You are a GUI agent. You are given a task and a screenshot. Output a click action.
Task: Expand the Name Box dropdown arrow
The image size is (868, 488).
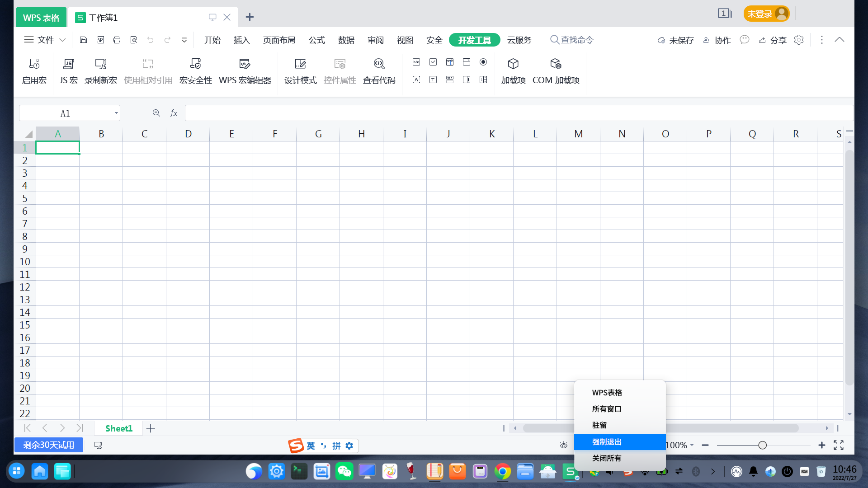point(116,113)
